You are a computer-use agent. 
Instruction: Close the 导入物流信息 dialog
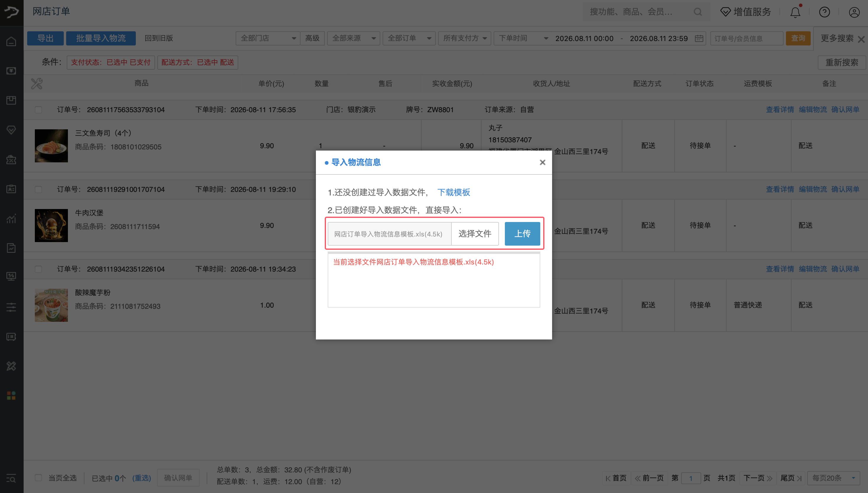542,162
